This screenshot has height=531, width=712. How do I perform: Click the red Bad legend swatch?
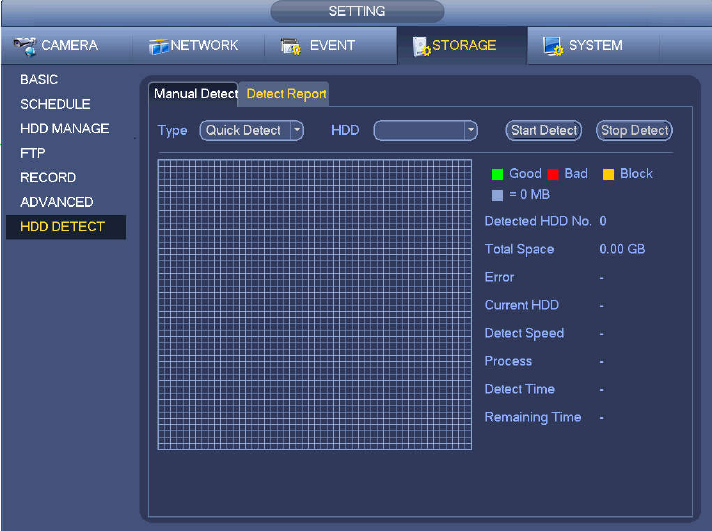click(x=553, y=174)
